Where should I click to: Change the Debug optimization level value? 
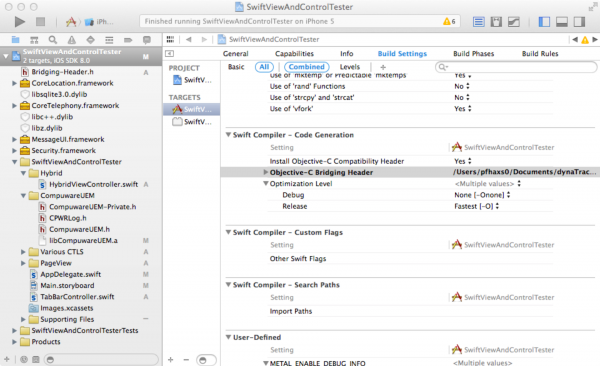click(x=482, y=195)
